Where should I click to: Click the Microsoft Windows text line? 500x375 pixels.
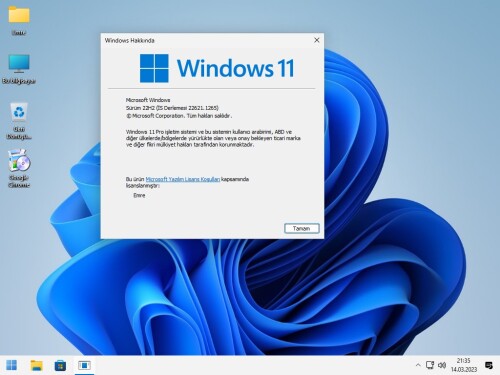click(148, 100)
